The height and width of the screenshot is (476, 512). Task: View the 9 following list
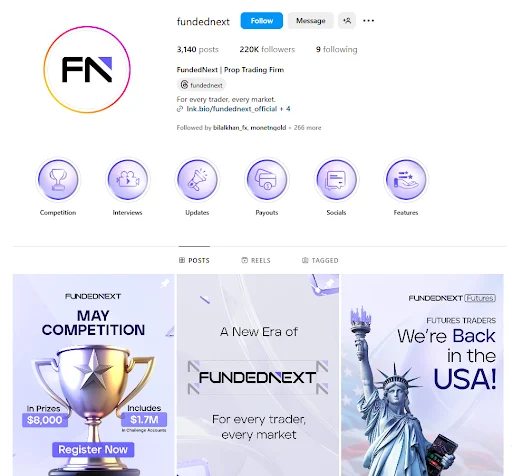337,50
